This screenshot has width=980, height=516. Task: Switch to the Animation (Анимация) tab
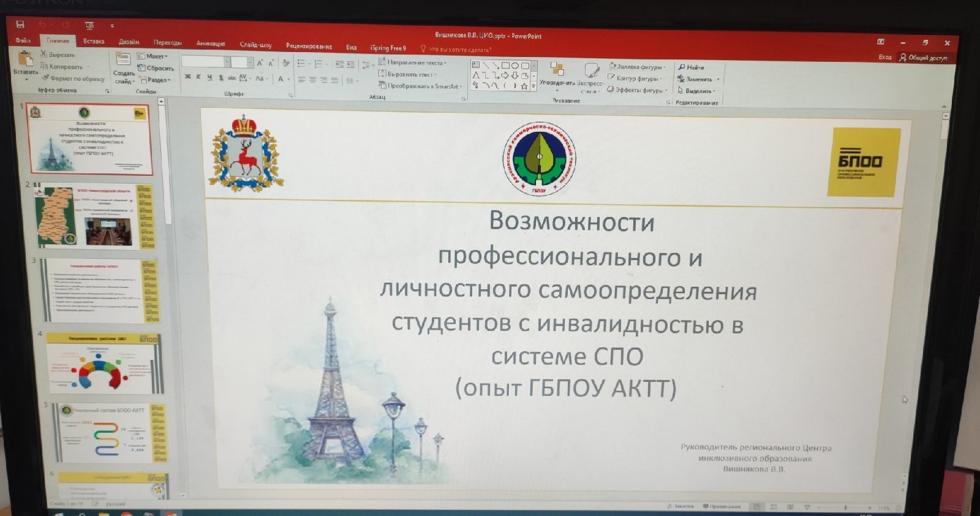(x=211, y=44)
